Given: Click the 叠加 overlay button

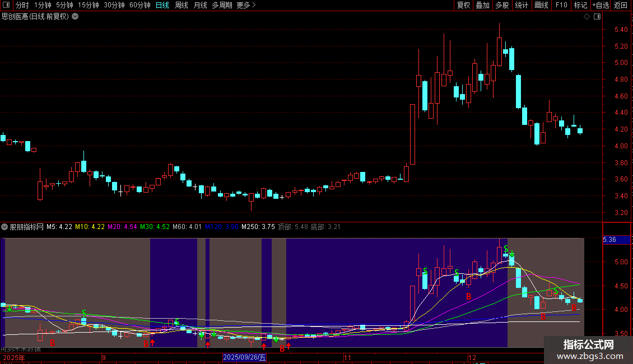Looking at the screenshot, I should tap(483, 5).
